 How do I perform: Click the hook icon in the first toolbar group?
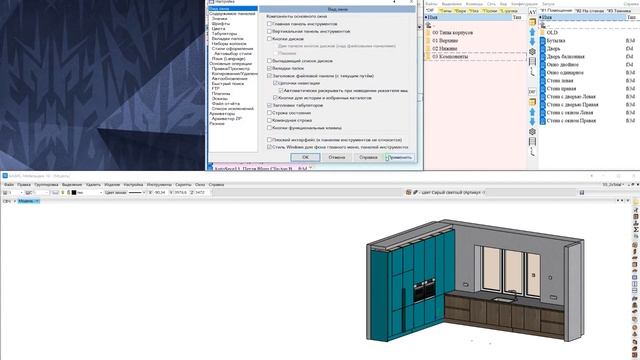click(x=532, y=72)
